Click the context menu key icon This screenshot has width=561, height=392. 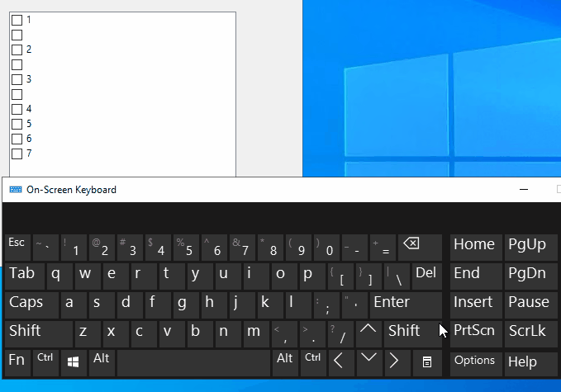427,362
